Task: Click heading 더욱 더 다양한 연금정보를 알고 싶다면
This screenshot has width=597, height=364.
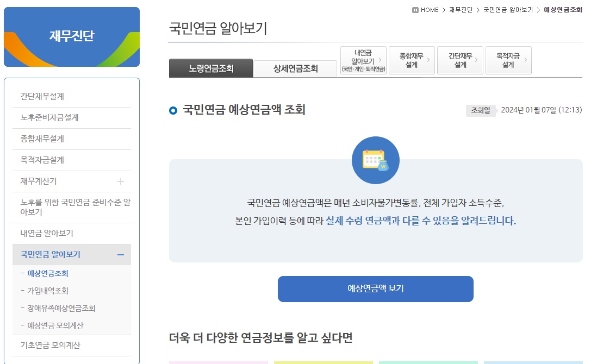Action: [x=261, y=338]
